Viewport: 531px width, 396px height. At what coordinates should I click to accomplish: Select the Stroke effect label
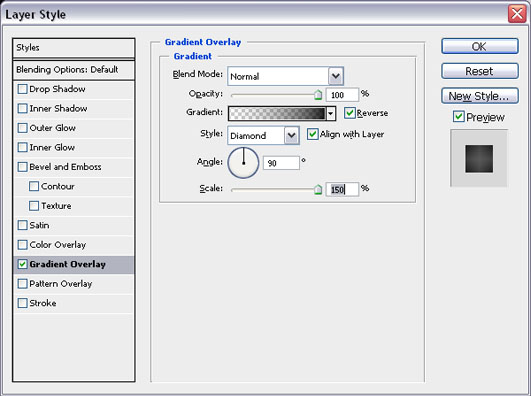pyautogui.click(x=43, y=303)
